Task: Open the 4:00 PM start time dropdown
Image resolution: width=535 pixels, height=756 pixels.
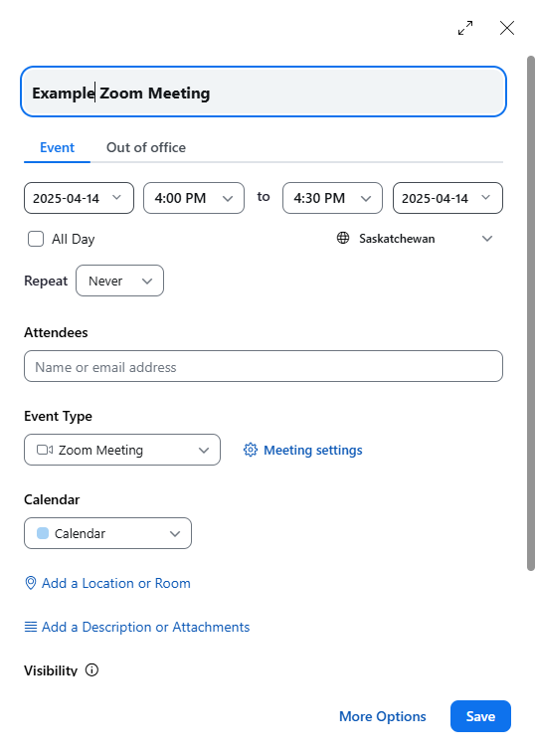Action: pos(194,198)
